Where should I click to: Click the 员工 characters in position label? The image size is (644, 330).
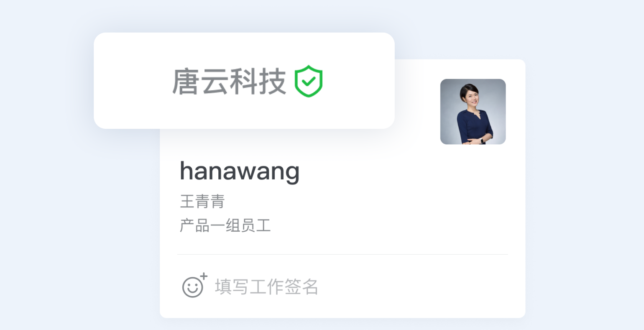coord(256,225)
